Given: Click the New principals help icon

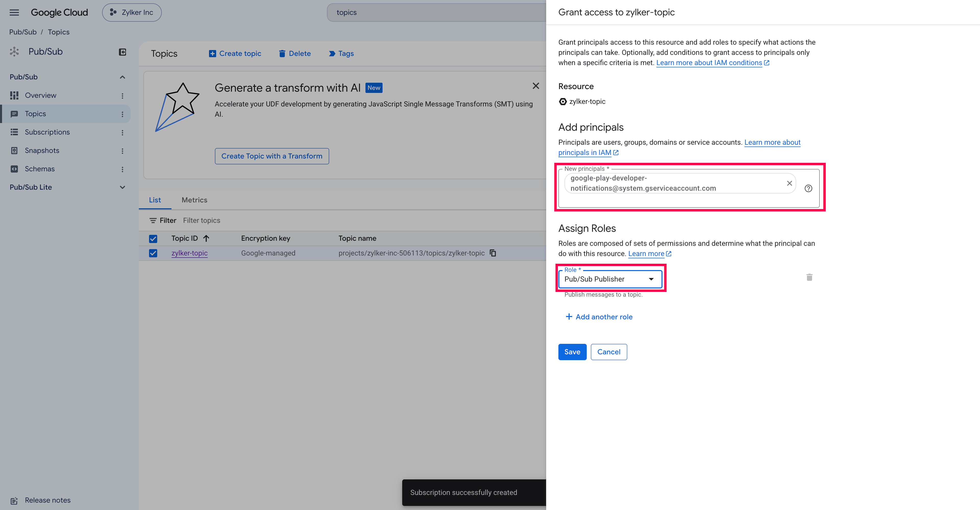Looking at the screenshot, I should 808,188.
